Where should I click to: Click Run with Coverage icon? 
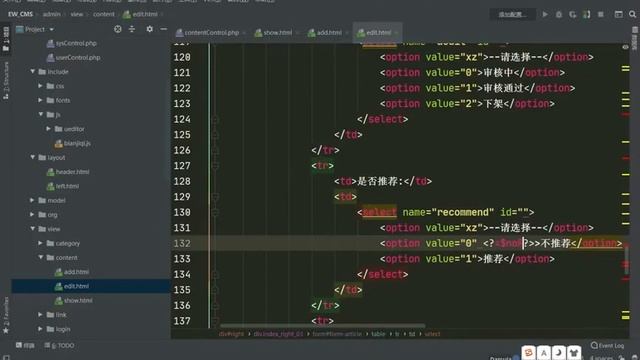573,14
